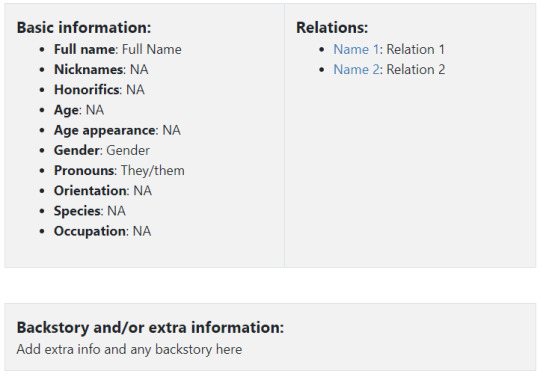Click the Orientation list entry
The width and height of the screenshot is (540, 374).
click(103, 191)
